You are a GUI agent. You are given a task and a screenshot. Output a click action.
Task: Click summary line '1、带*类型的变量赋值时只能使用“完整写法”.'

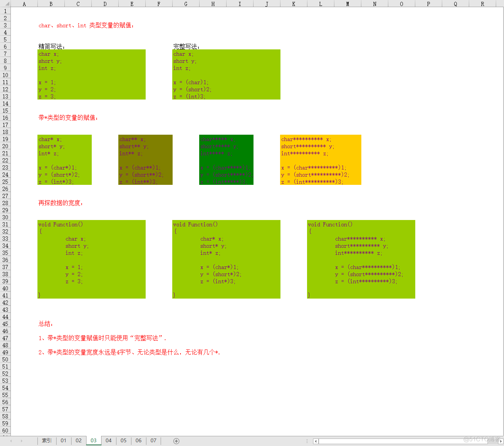102,338
